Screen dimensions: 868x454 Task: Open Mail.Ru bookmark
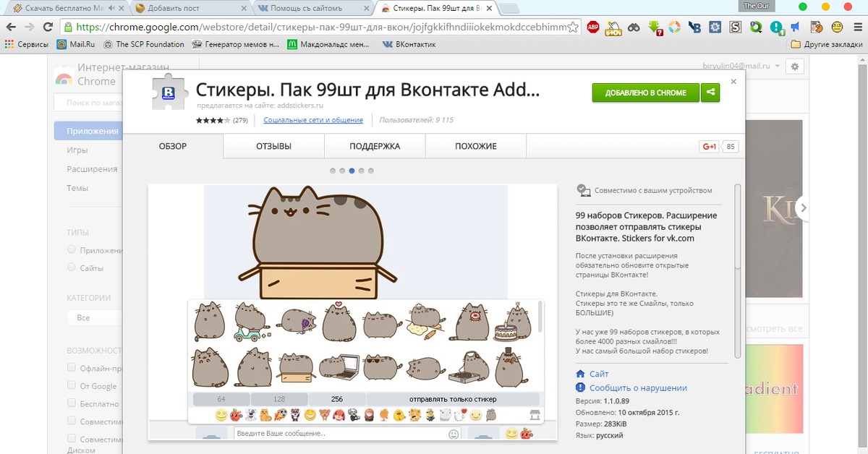click(x=76, y=43)
